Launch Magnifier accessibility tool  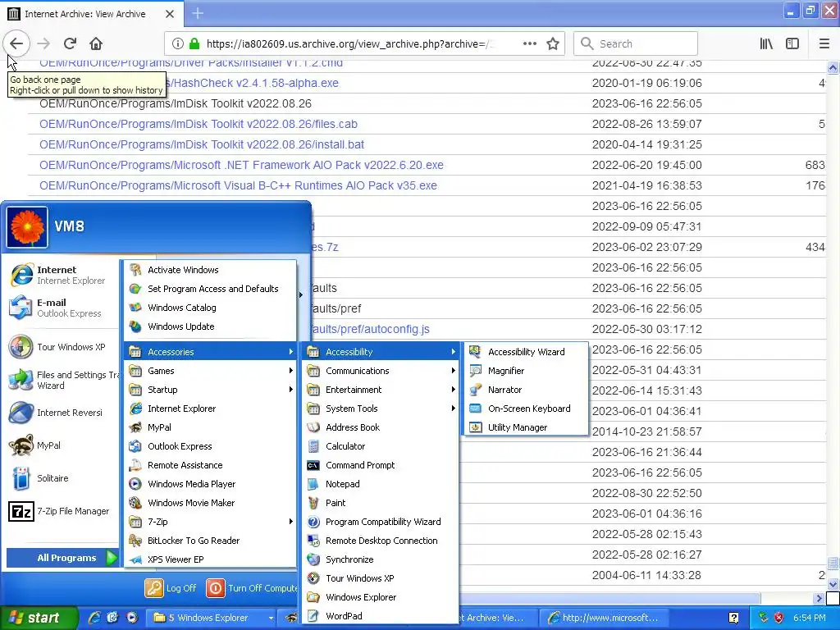point(527,371)
